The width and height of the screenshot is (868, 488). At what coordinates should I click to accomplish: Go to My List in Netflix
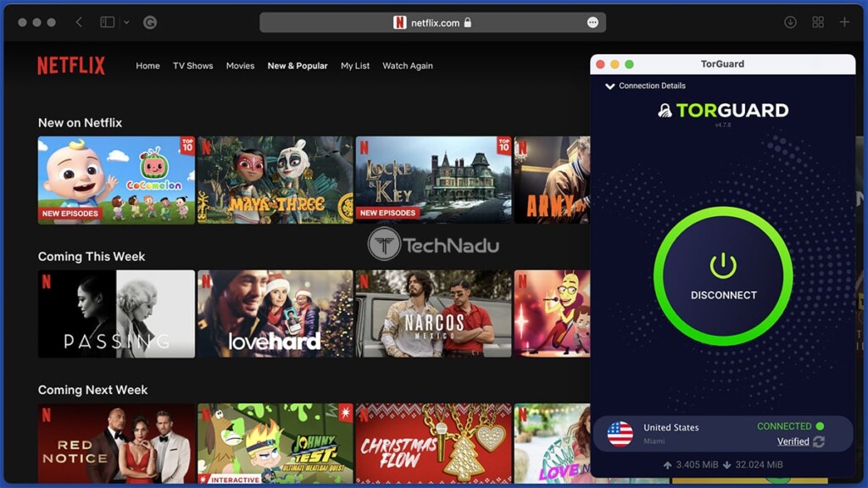click(355, 66)
